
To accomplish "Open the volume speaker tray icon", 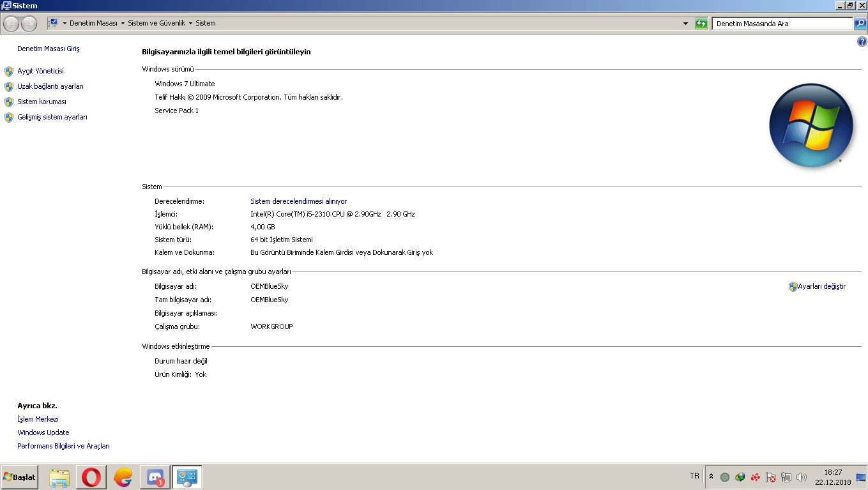I will point(802,477).
